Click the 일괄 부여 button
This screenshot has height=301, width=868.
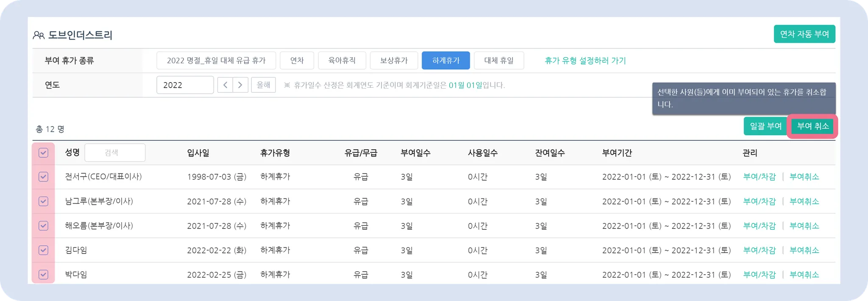pyautogui.click(x=765, y=126)
